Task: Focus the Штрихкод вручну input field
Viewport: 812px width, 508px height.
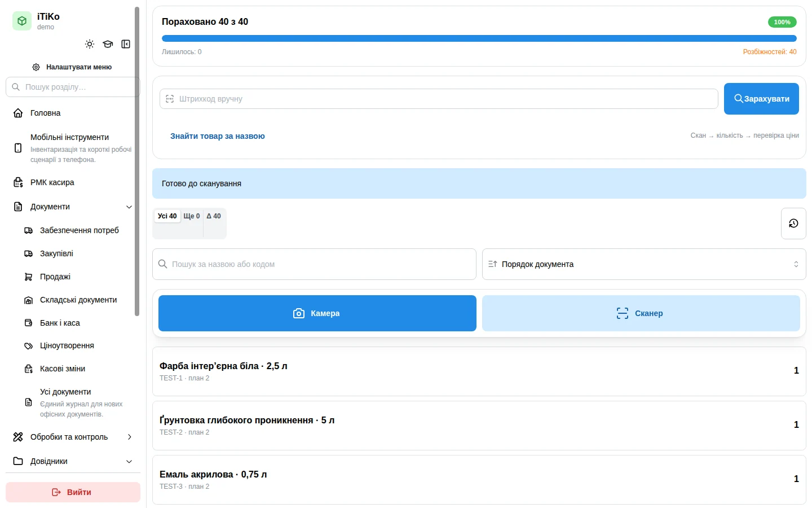Action: coord(439,99)
